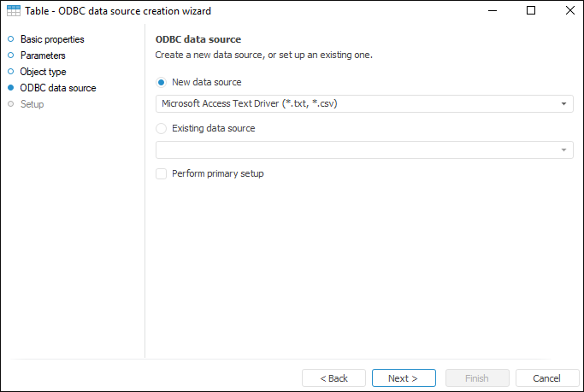Cancel the data source creation wizard

pyautogui.click(x=546, y=378)
